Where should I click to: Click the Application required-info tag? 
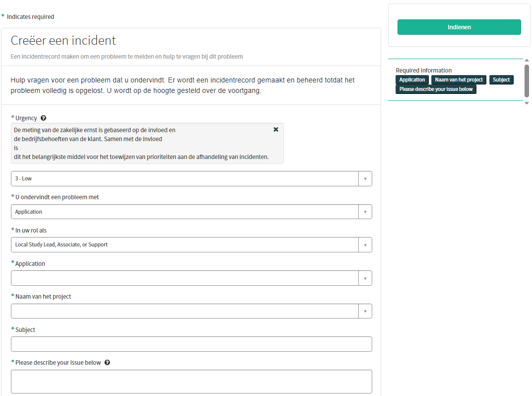(x=412, y=80)
